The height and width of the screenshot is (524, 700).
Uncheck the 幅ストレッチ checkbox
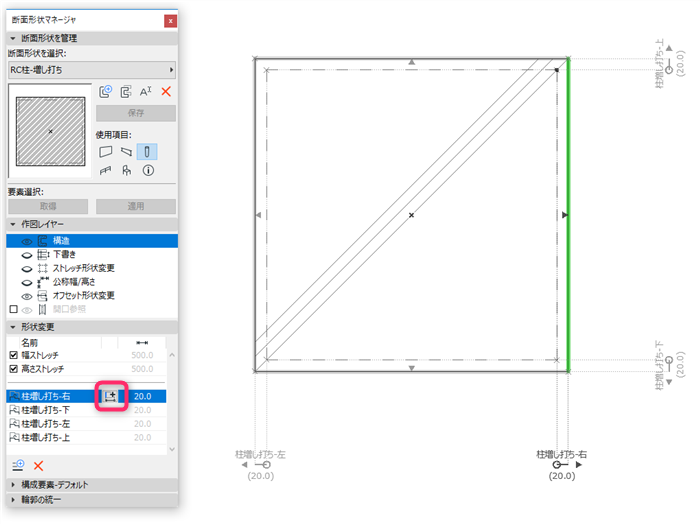coord(13,355)
